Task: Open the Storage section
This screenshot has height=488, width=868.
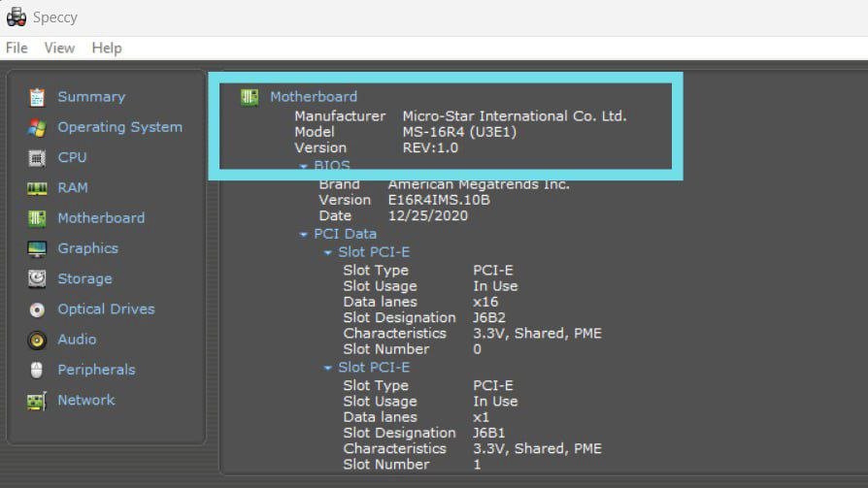Action: tap(84, 278)
